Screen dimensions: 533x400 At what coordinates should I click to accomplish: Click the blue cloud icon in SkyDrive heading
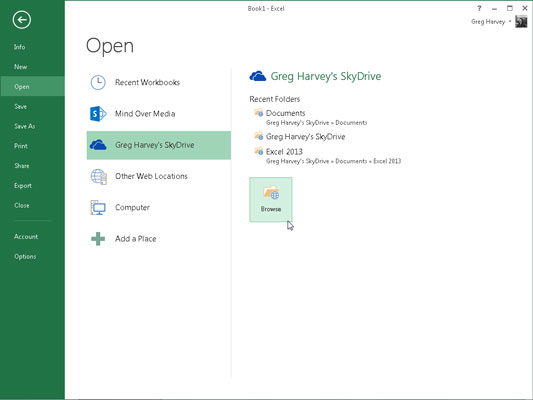click(x=258, y=76)
